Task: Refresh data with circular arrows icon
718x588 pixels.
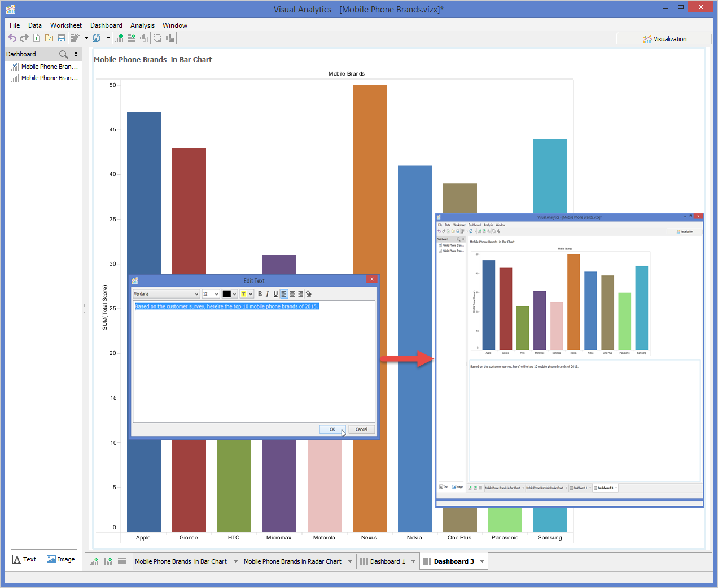Action: tap(97, 38)
